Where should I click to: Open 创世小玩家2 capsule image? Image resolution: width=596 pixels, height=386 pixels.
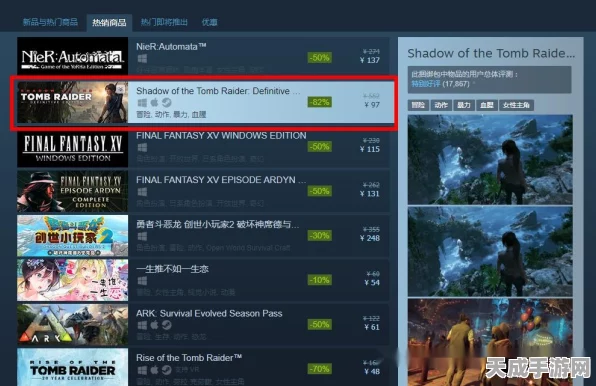73,236
